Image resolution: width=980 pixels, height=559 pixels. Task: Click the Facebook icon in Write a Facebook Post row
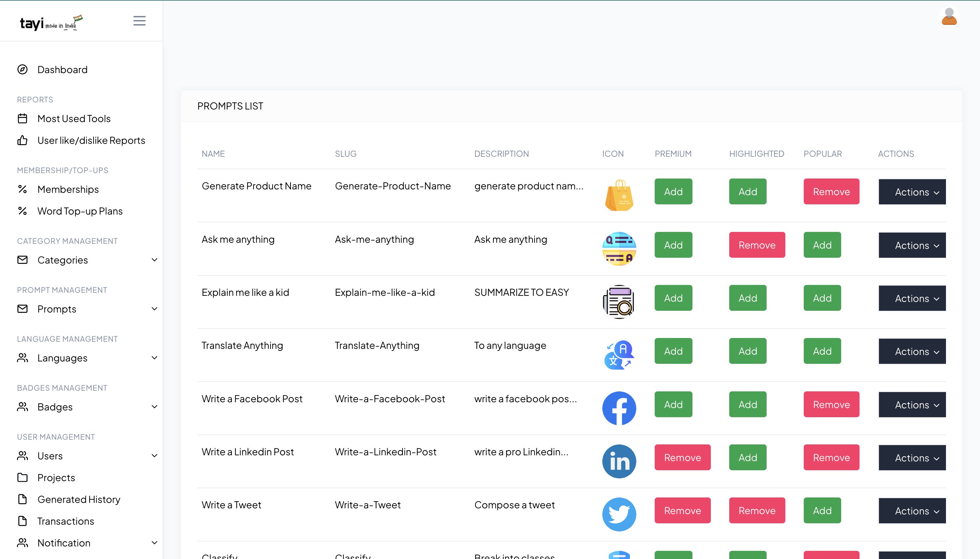619,408
